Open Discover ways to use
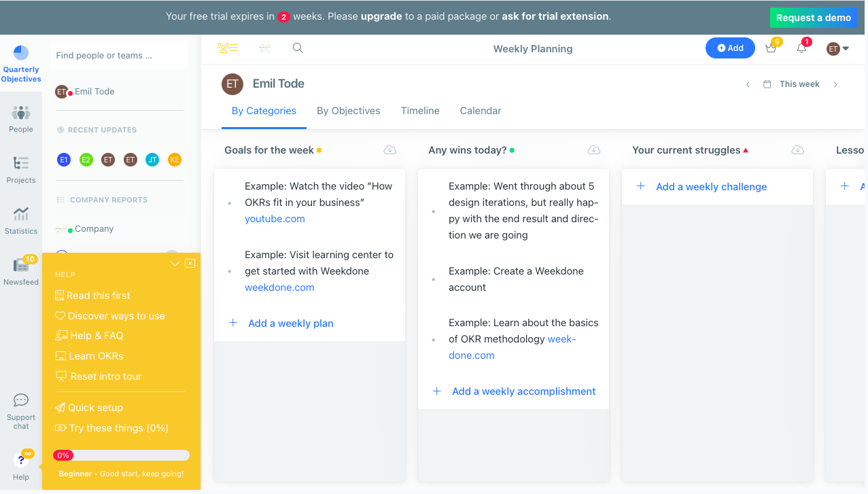The height and width of the screenshot is (494, 868). pyautogui.click(x=109, y=316)
